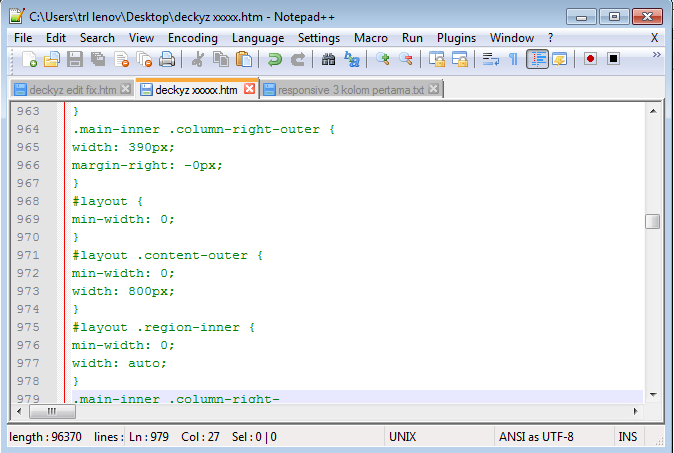The image size is (674, 453).
Task: Open the Plugins menu
Action: coord(456,38)
